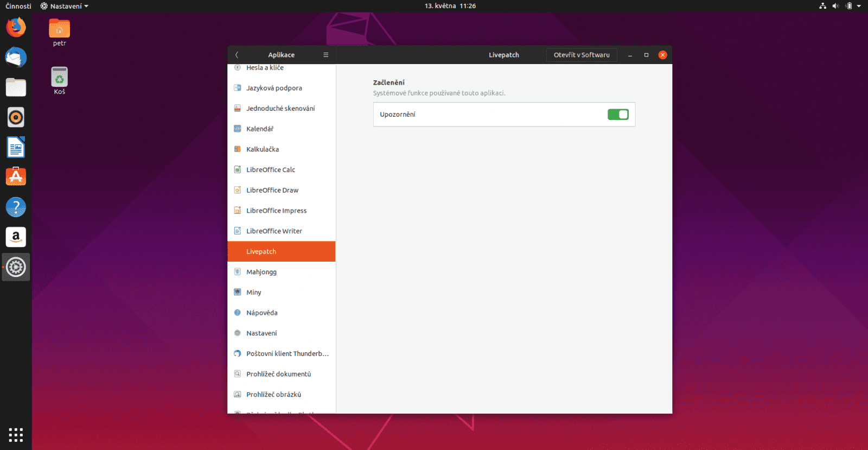The width and height of the screenshot is (868, 450).
Task: Click the Nápověda app icon in list
Action: pyautogui.click(x=237, y=313)
